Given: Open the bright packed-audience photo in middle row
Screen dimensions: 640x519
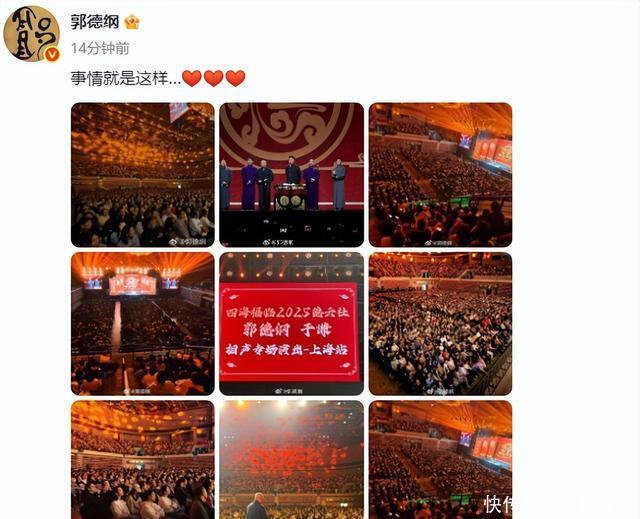Looking at the screenshot, I should (440, 324).
